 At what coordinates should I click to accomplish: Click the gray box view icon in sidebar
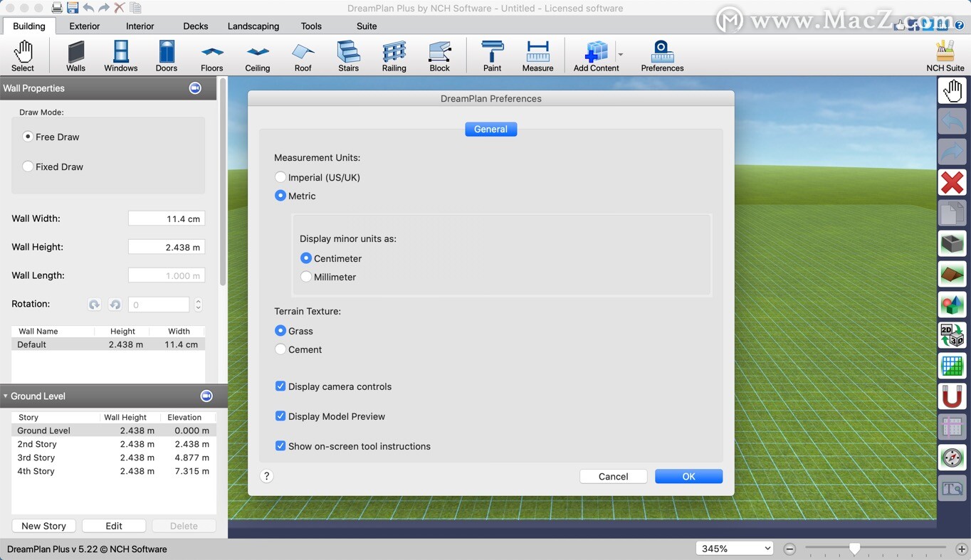pos(952,243)
